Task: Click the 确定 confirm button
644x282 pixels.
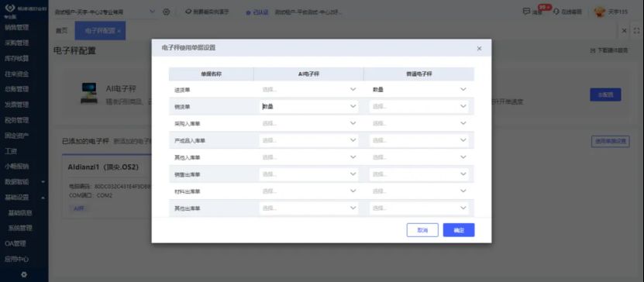Action: click(x=459, y=230)
